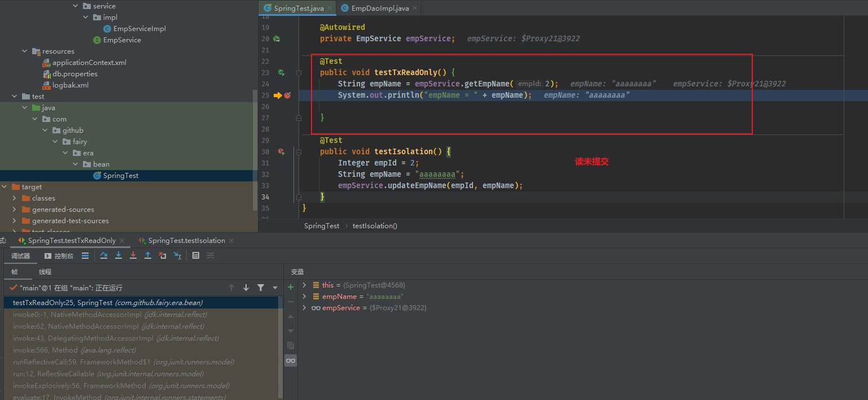The width and height of the screenshot is (868, 400).
Task: Expand the generated-sources folder
Action: tap(15, 209)
